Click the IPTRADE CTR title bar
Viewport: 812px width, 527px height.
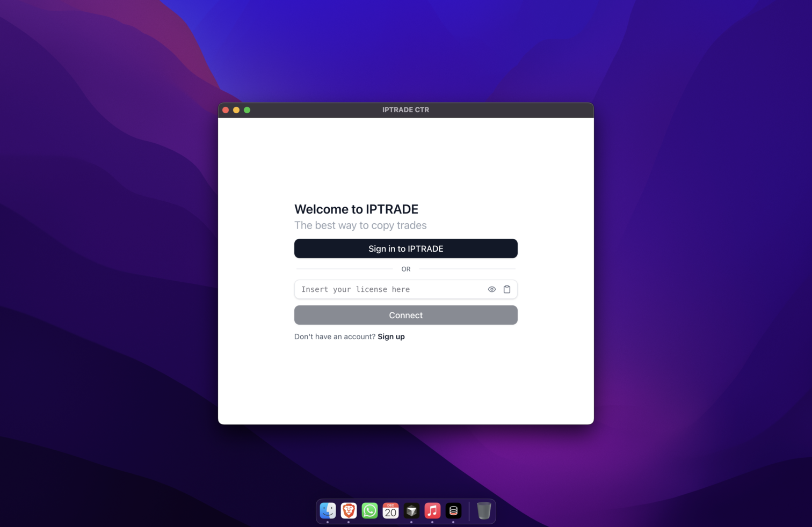click(x=405, y=109)
